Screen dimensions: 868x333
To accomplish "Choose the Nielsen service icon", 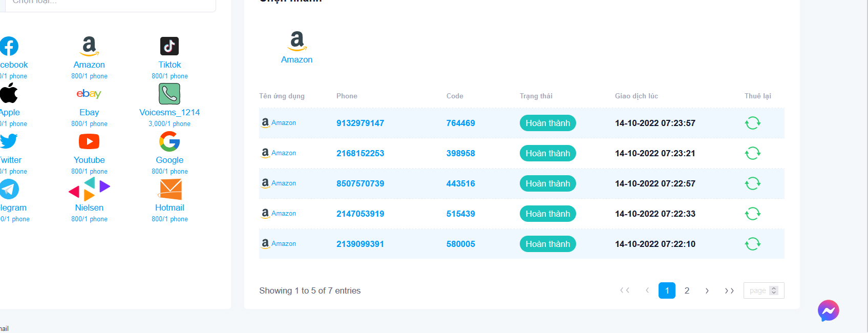I will [x=89, y=189].
